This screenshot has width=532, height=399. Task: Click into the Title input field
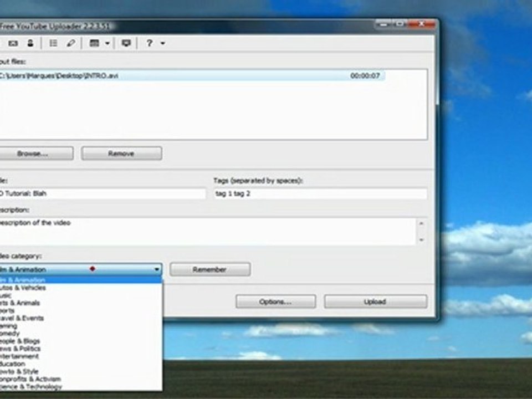click(103, 194)
